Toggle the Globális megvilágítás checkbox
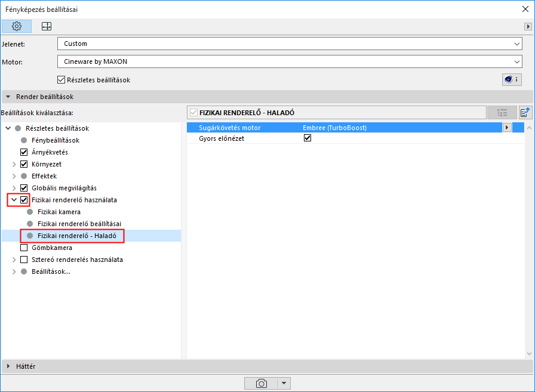 [x=24, y=188]
